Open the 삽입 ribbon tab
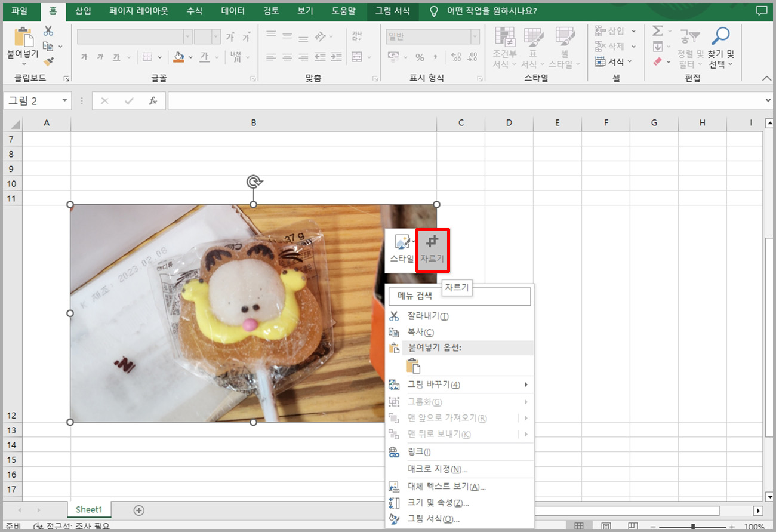776x532 pixels. [x=84, y=11]
